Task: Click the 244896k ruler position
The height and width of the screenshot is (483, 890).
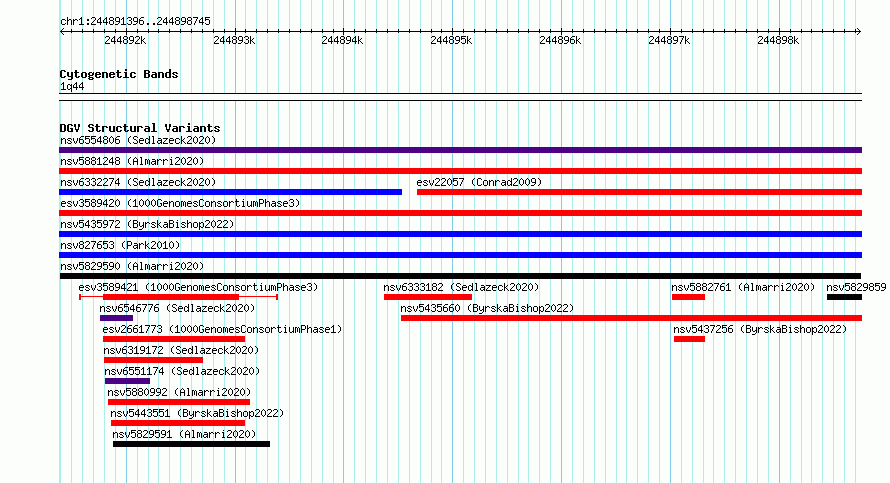Action: [x=560, y=40]
